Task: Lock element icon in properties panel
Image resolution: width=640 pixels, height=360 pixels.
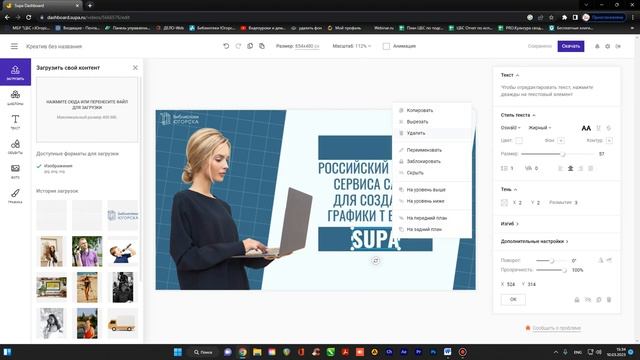Action: pyautogui.click(x=577, y=300)
